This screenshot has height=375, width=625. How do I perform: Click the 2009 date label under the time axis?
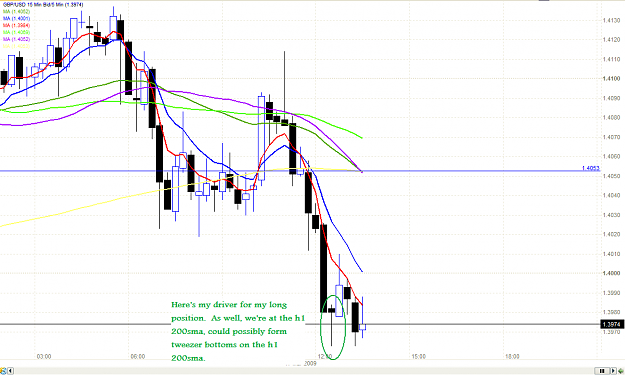pos(310,363)
